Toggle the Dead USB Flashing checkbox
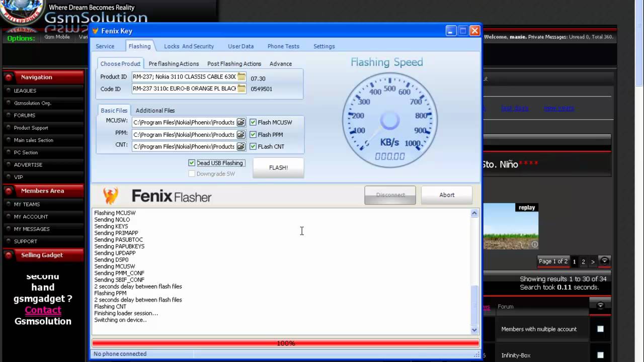Screen dimensions: 644x362 [x=192, y=163]
